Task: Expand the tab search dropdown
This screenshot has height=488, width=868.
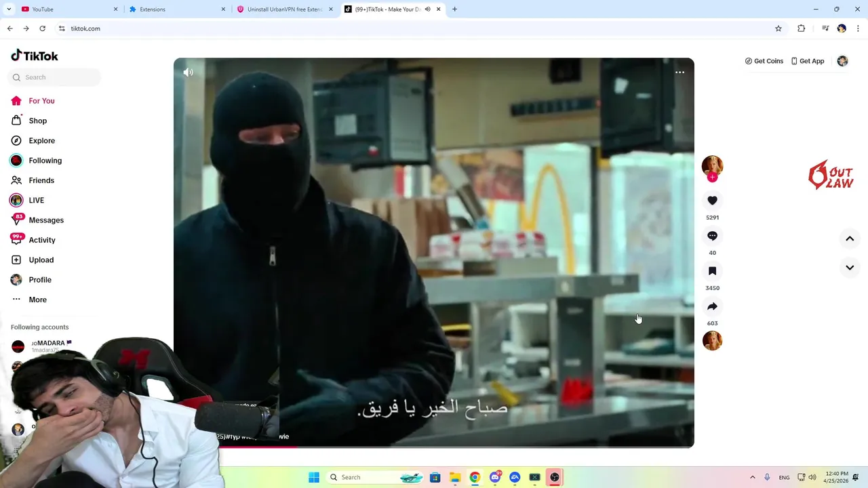Action: tap(7, 9)
